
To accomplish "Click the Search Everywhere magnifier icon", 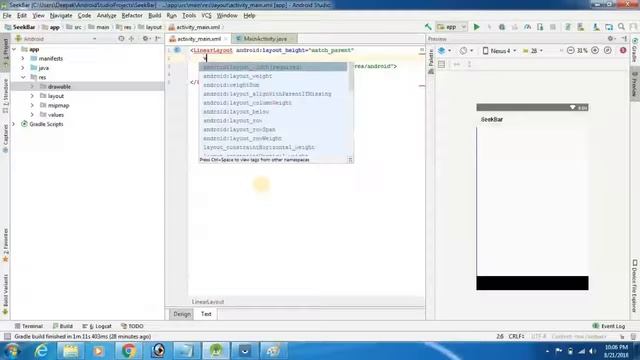I will click(621, 27).
